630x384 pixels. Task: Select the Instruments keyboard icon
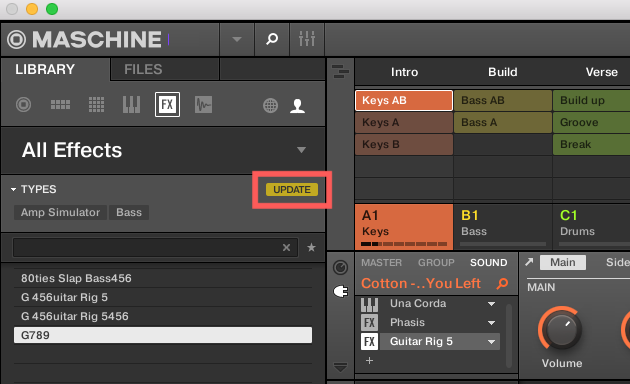[x=131, y=105]
